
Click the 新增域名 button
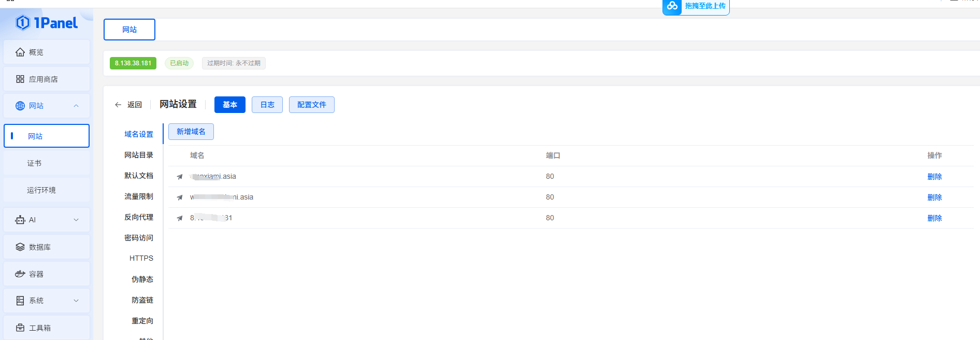click(191, 131)
